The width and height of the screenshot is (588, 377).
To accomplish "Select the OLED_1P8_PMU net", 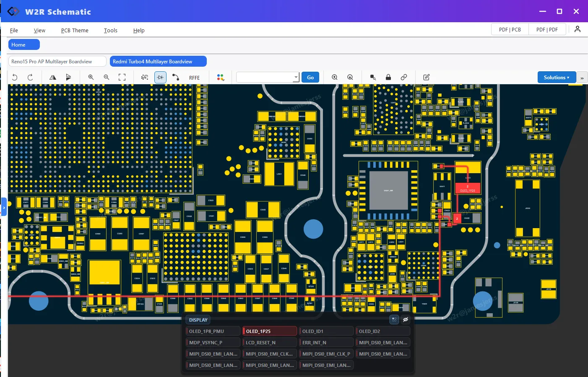I will click(x=213, y=331).
